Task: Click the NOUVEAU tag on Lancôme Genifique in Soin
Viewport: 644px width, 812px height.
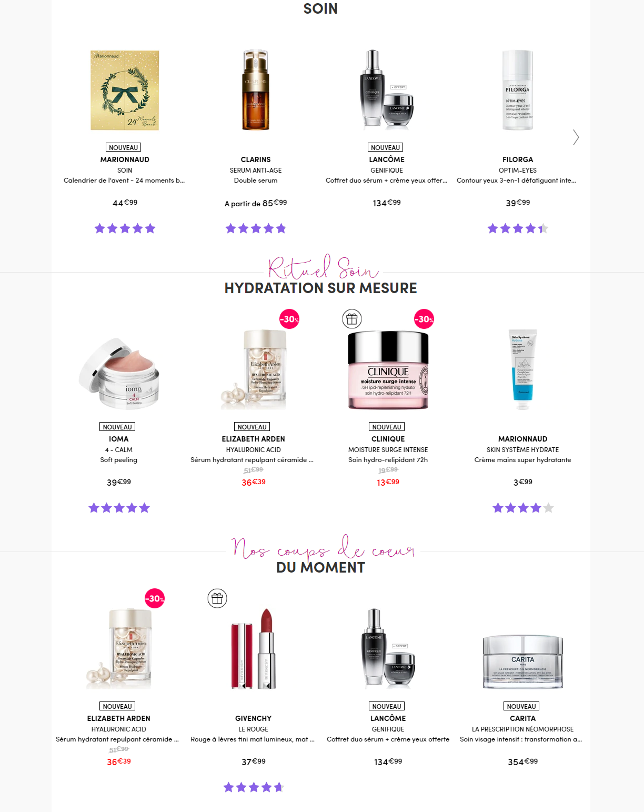Action: coord(386,147)
